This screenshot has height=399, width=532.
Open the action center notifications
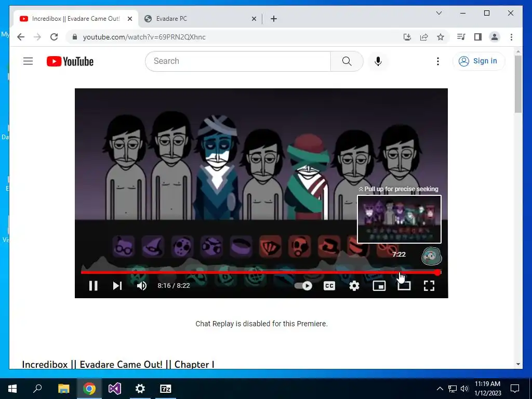coord(515,389)
